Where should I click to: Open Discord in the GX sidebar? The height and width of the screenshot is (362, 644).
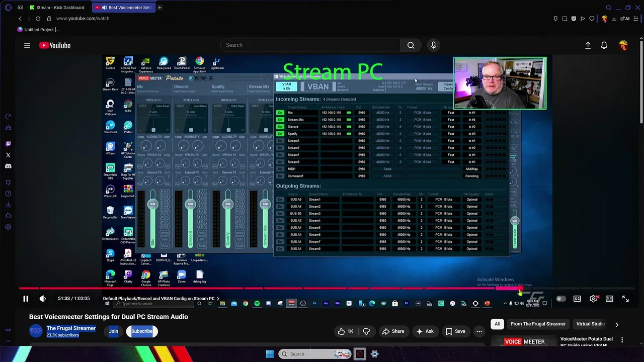coord(8,166)
